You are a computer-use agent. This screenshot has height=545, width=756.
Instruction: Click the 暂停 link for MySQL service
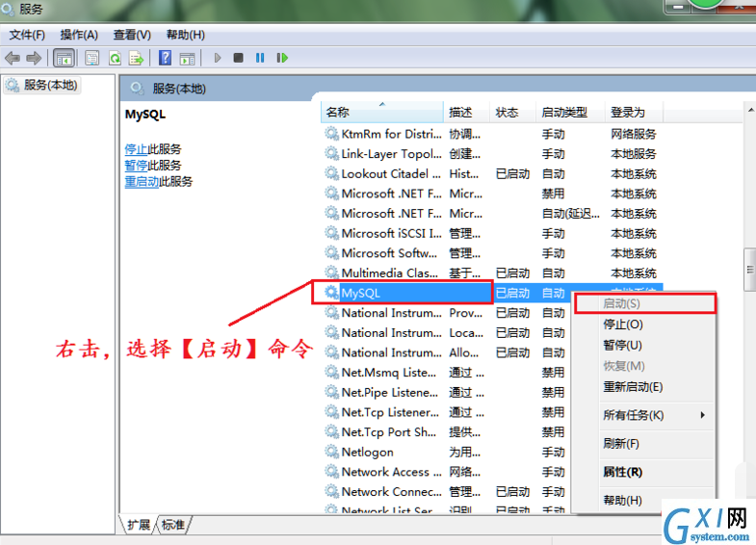136,166
